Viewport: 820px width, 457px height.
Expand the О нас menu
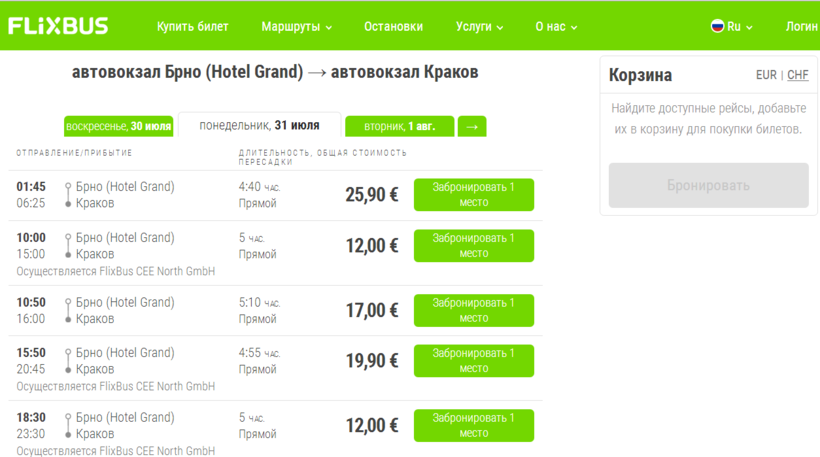[556, 27]
